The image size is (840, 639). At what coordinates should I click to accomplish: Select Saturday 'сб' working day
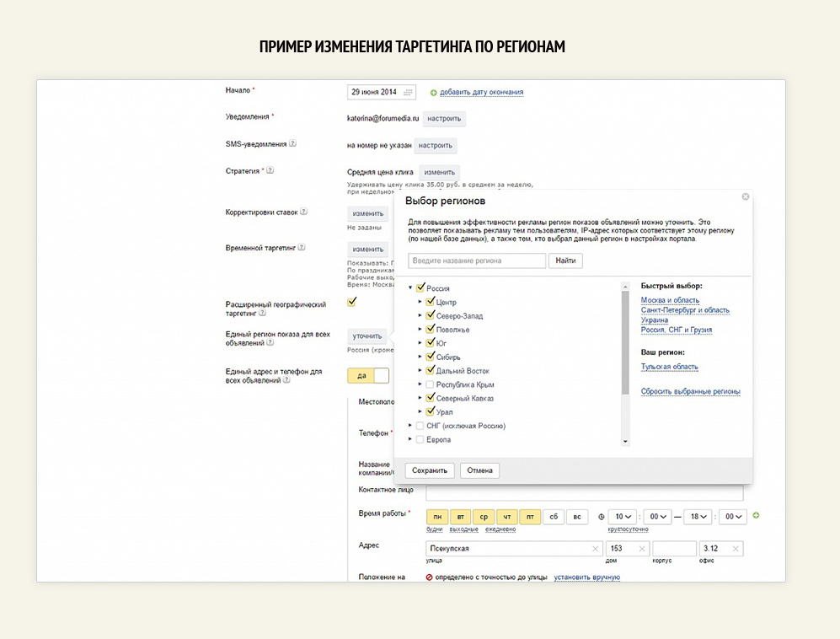tap(554, 517)
